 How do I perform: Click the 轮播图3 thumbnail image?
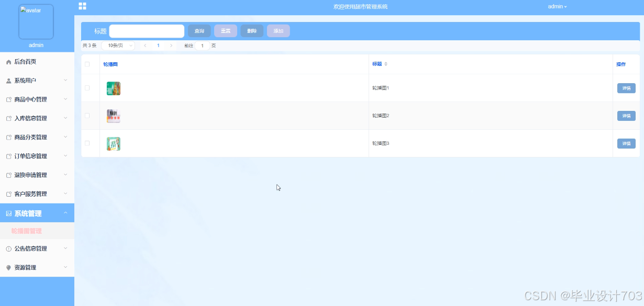point(114,144)
